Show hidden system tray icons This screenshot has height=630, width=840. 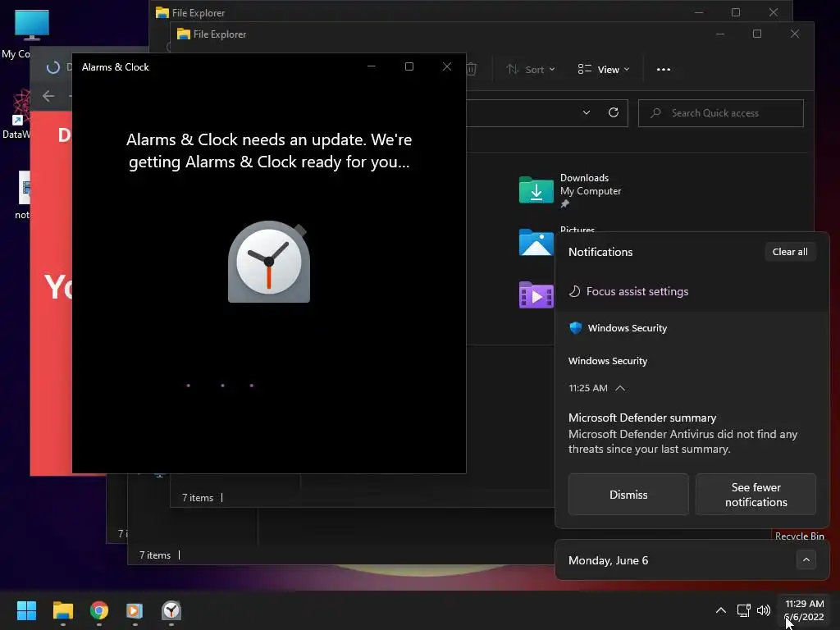point(721,610)
